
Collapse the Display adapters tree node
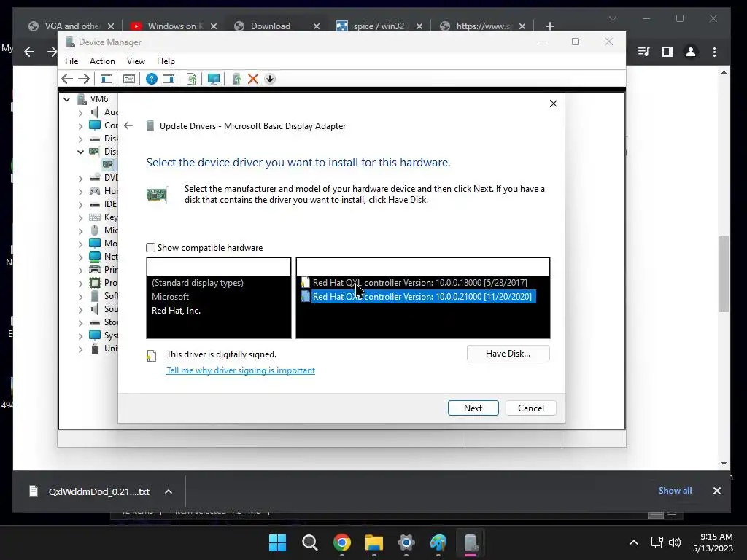pos(80,152)
